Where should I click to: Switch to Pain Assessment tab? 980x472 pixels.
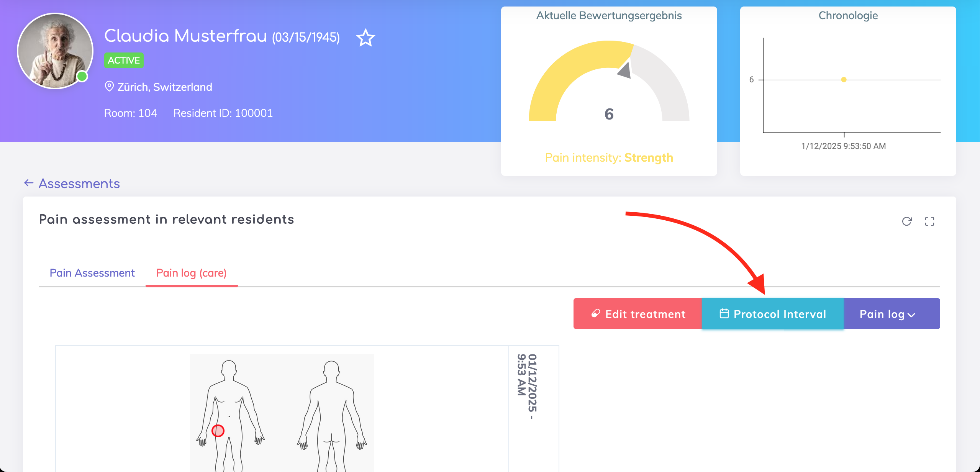(92, 273)
